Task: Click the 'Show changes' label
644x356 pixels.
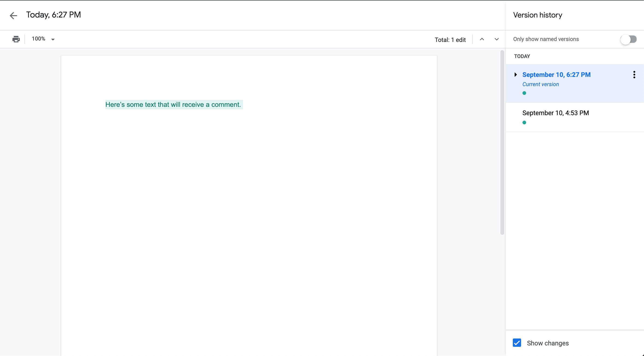Action: click(548, 343)
